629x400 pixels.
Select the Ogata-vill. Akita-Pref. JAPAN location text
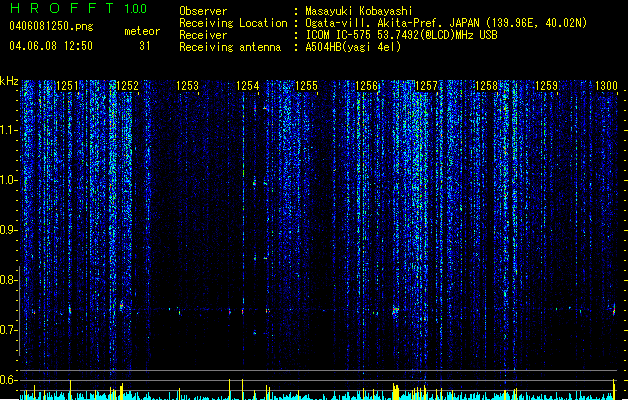click(446, 23)
